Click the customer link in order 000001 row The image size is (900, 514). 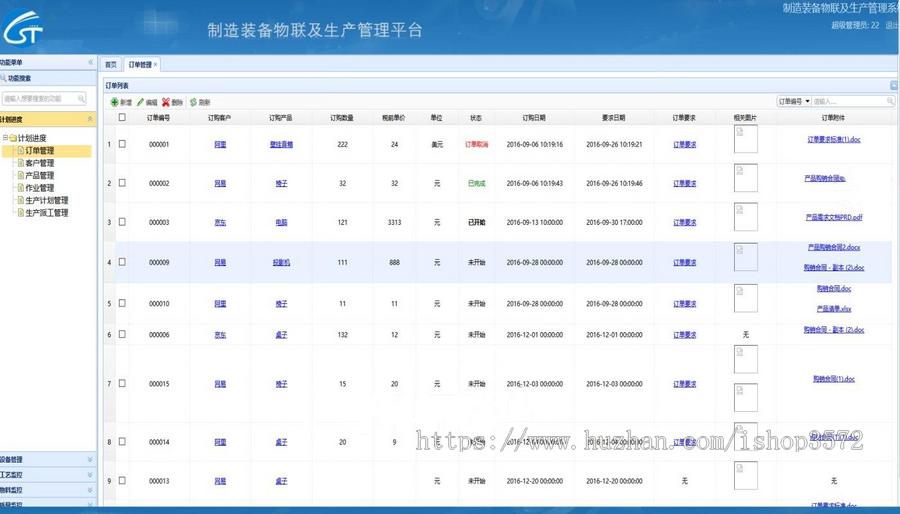point(220,145)
